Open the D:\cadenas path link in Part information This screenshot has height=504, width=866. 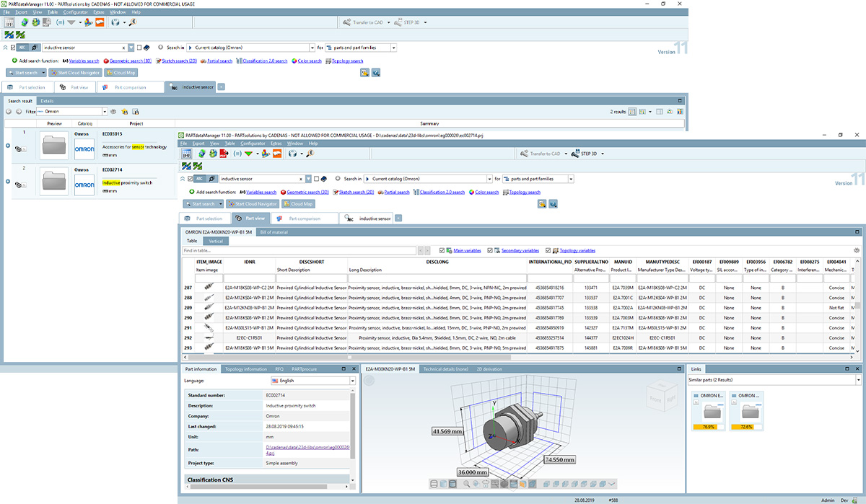[x=307, y=451]
